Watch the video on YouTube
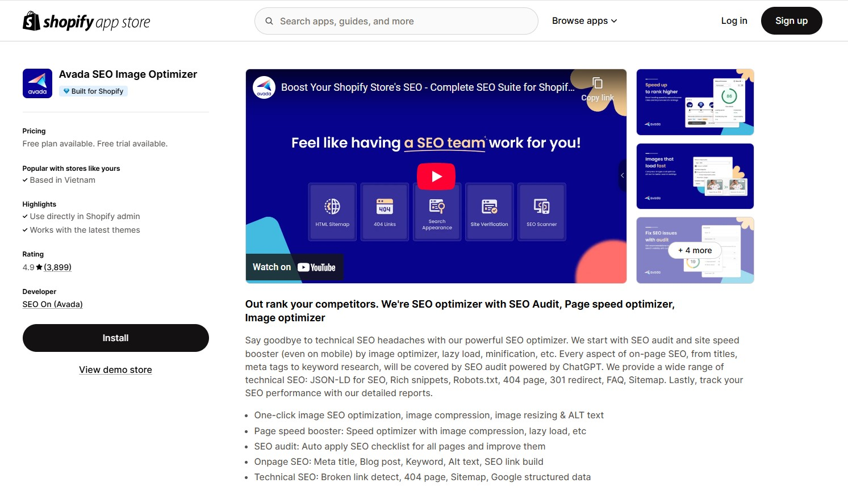Image resolution: width=848 pixels, height=504 pixels. (x=294, y=267)
